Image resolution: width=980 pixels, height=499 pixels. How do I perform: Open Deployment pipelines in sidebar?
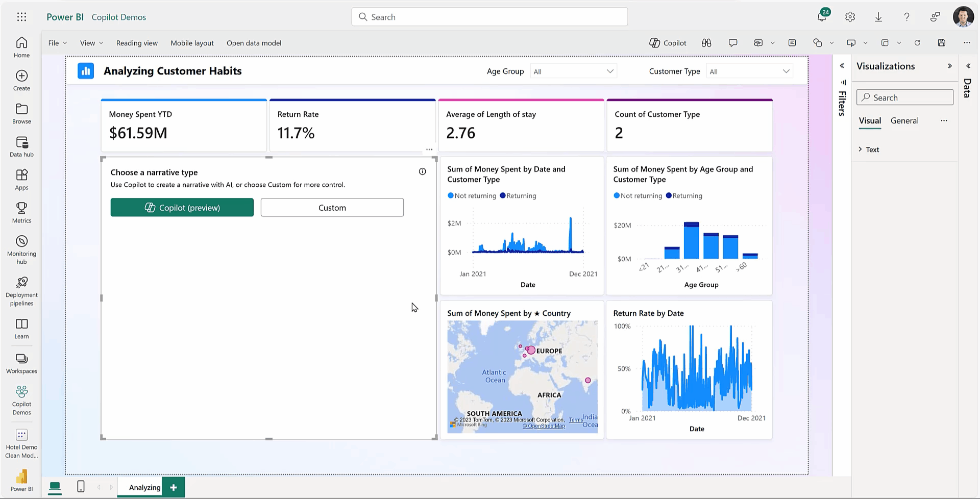pyautogui.click(x=21, y=291)
